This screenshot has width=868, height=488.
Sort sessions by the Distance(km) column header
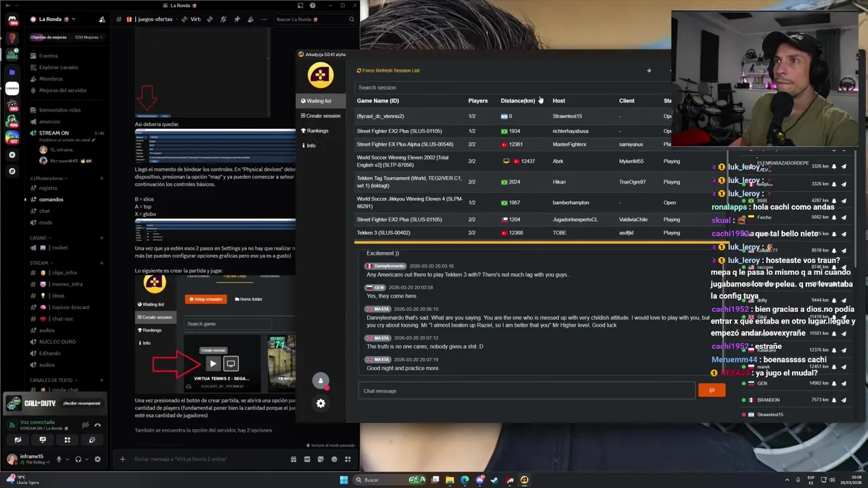point(518,100)
